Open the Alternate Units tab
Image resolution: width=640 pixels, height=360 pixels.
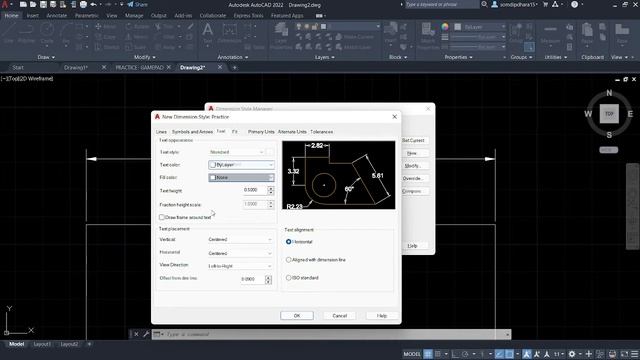pyautogui.click(x=292, y=132)
